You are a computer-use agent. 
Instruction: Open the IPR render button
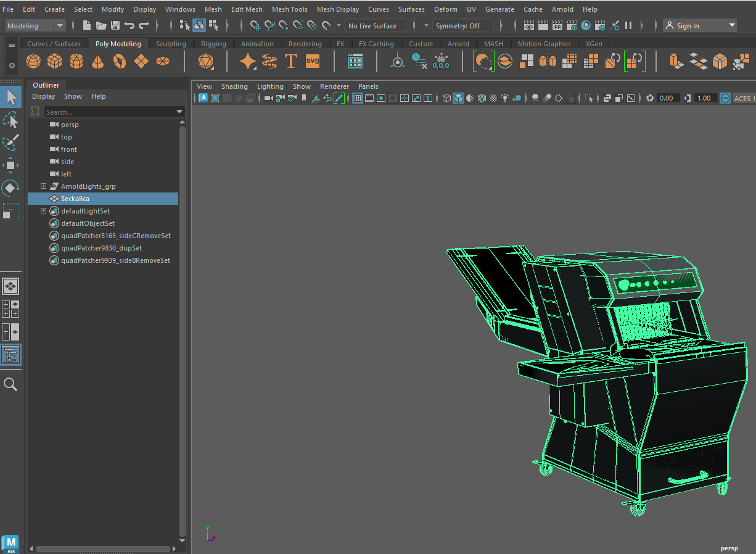[x=557, y=26]
